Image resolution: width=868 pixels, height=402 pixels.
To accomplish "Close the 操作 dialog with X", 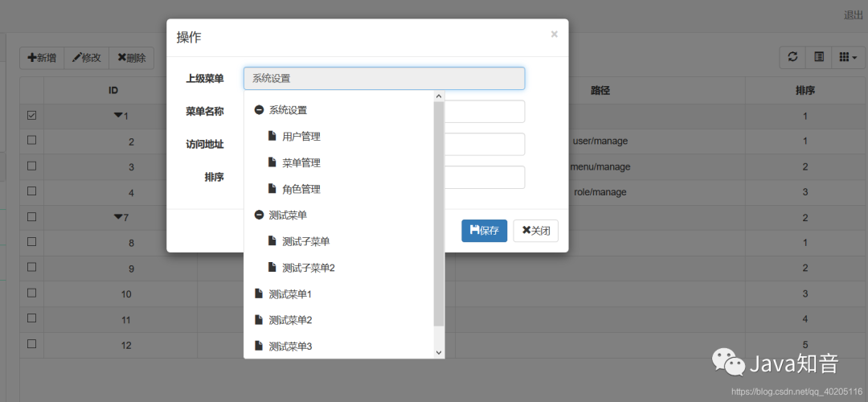I will coord(554,35).
